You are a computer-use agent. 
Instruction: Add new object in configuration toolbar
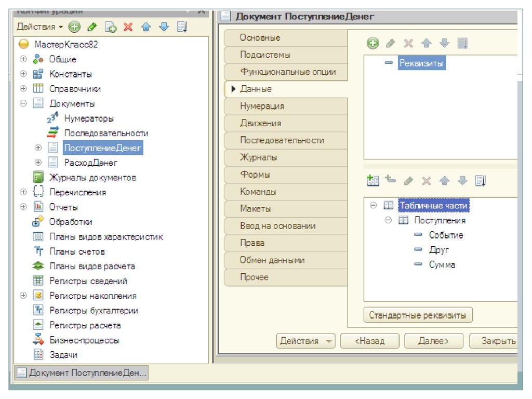pyautogui.click(x=74, y=27)
